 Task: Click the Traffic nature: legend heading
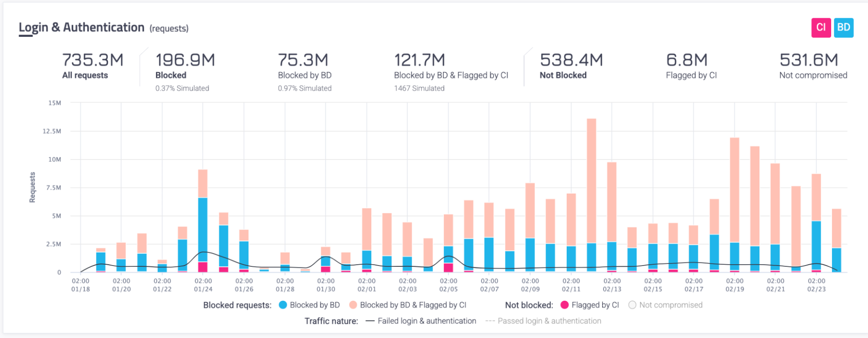(331, 321)
